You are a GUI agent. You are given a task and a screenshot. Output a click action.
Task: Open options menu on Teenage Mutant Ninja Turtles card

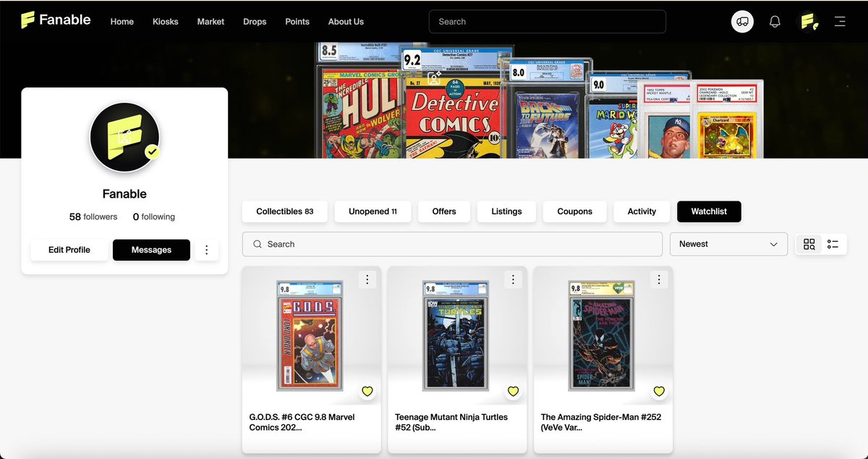(514, 279)
